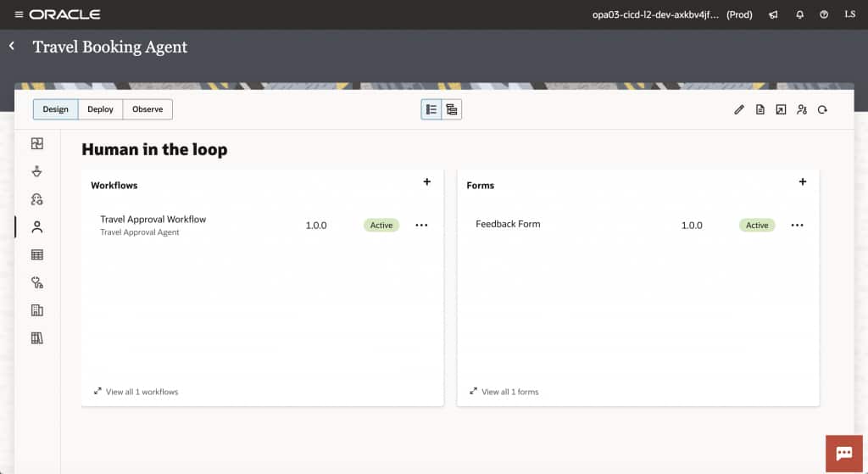Click the Travel Booking Agent title

(109, 47)
